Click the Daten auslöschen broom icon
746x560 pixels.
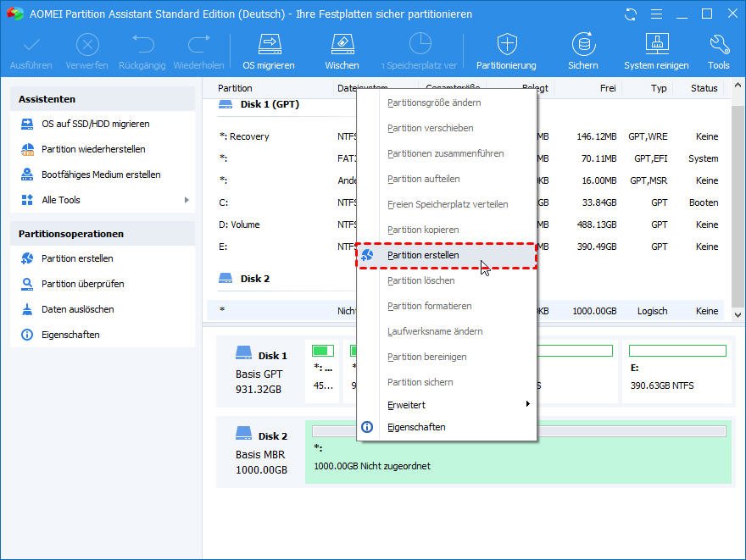[x=27, y=309]
